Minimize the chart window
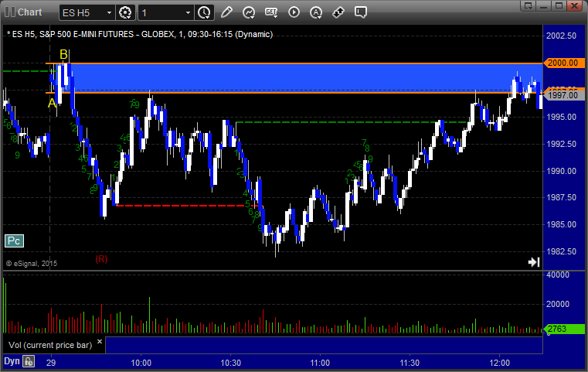588x372 pixels. coord(544,5)
